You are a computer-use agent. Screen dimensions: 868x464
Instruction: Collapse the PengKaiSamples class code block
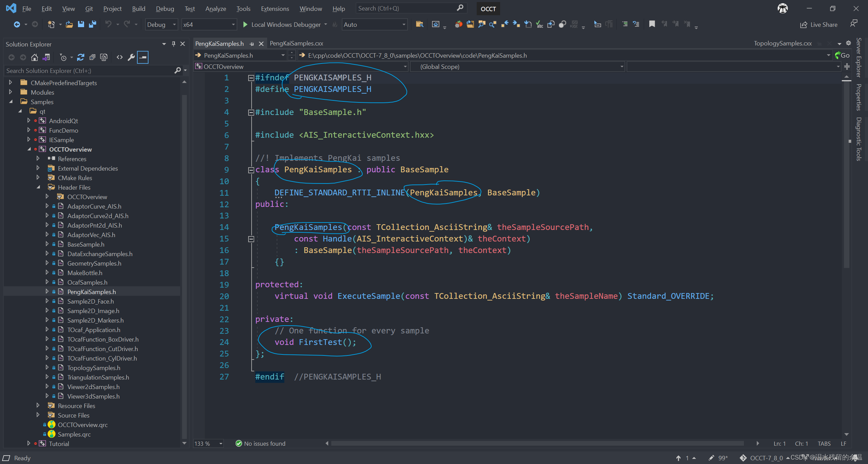coord(251,170)
